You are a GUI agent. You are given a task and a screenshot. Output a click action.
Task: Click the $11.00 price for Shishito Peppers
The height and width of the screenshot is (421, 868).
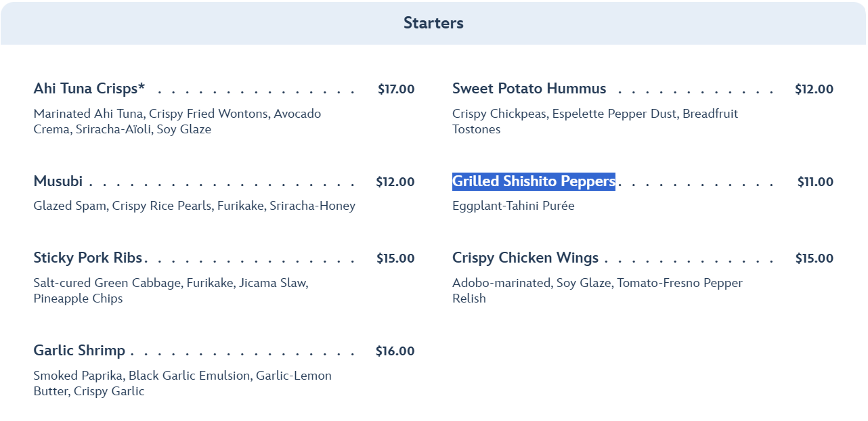(x=815, y=182)
